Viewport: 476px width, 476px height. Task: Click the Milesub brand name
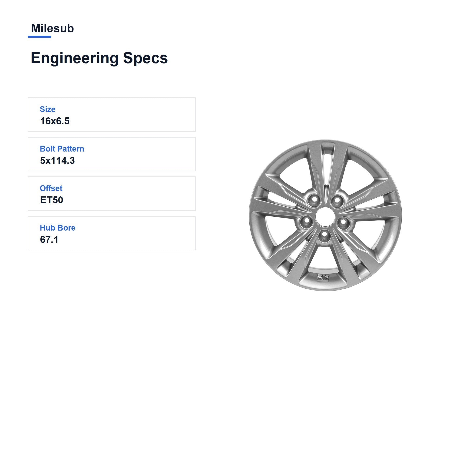pyautogui.click(x=52, y=28)
